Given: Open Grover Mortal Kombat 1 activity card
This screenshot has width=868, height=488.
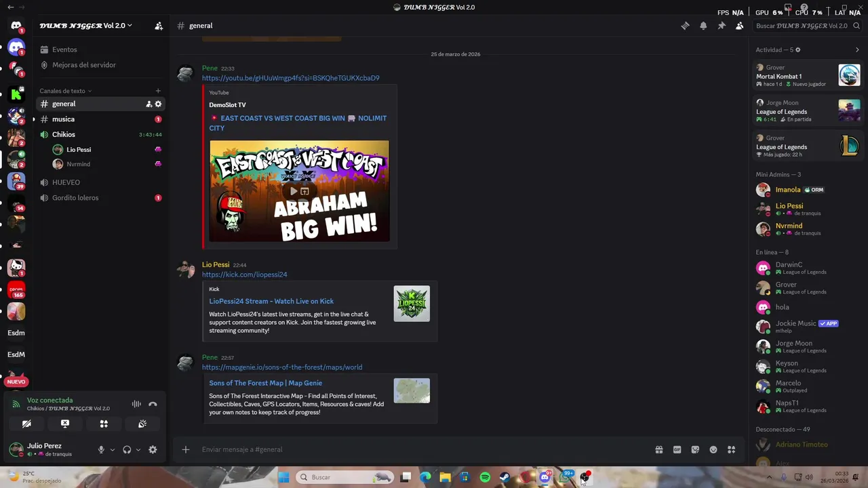Looking at the screenshot, I should click(808, 75).
